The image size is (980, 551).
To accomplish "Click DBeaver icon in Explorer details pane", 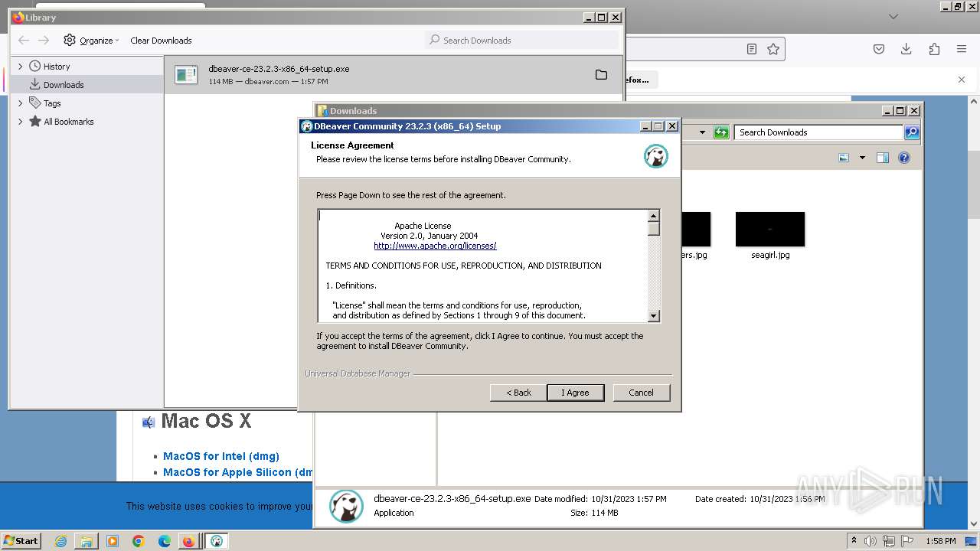I will pyautogui.click(x=346, y=507).
